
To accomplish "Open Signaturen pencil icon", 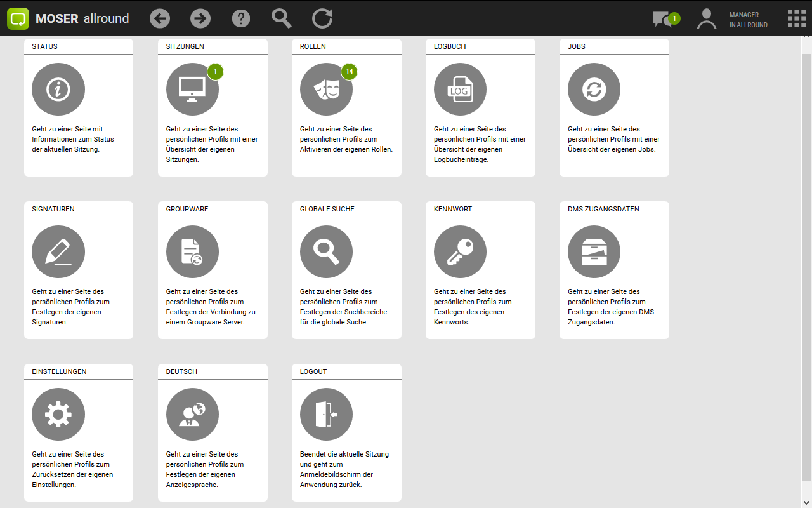I will (x=58, y=252).
